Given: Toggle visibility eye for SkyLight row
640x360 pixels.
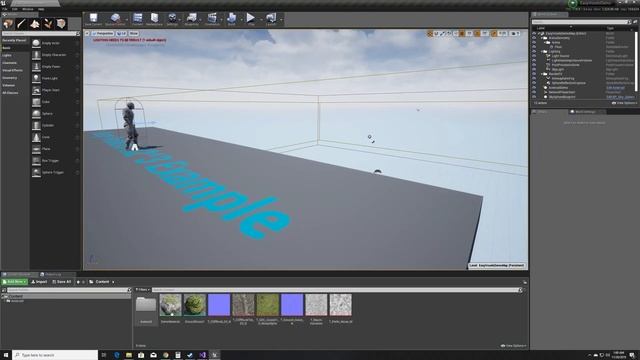Looking at the screenshot, I should (x=534, y=69).
